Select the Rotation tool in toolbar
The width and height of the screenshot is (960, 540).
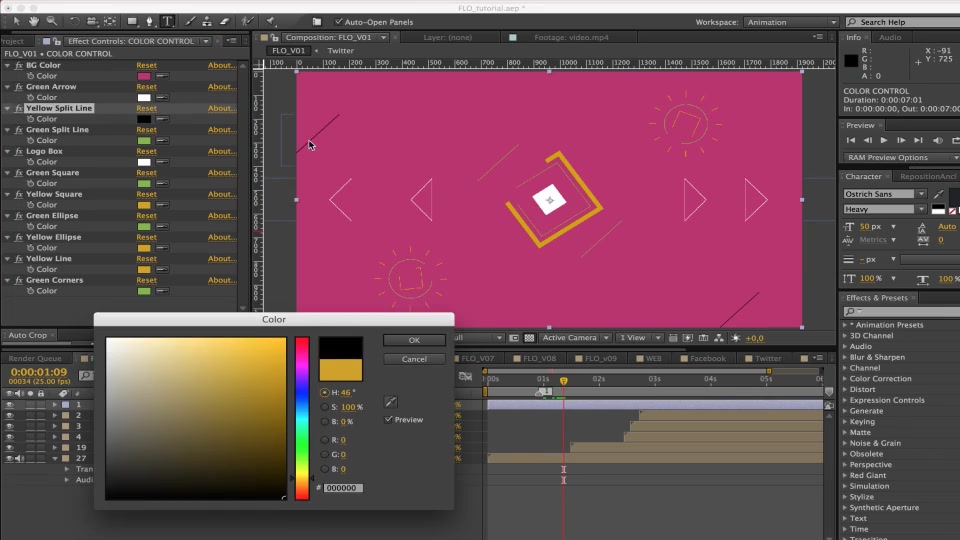pos(74,21)
